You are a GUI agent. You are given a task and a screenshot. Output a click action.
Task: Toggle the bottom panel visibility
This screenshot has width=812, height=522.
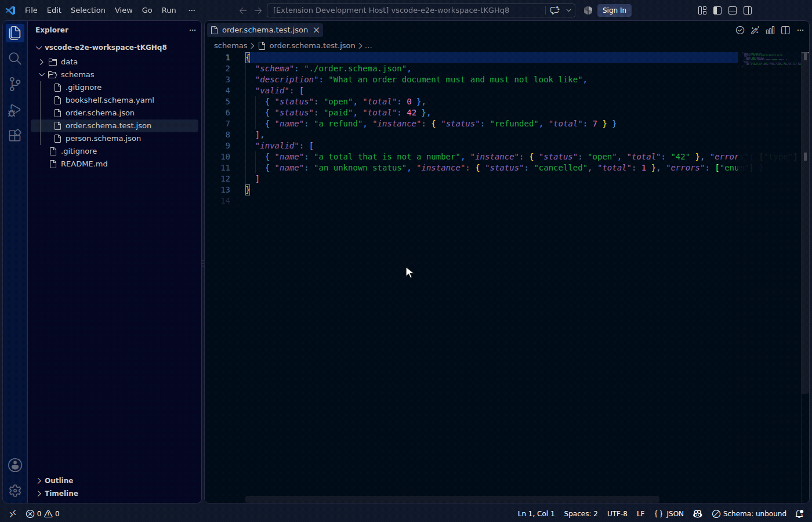click(x=733, y=10)
